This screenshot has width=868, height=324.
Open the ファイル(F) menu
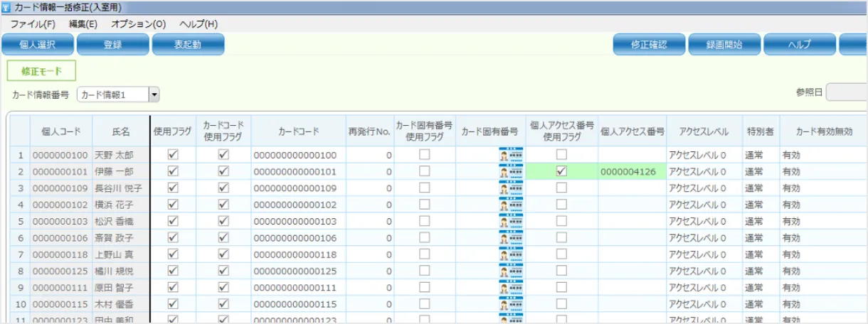(33, 23)
